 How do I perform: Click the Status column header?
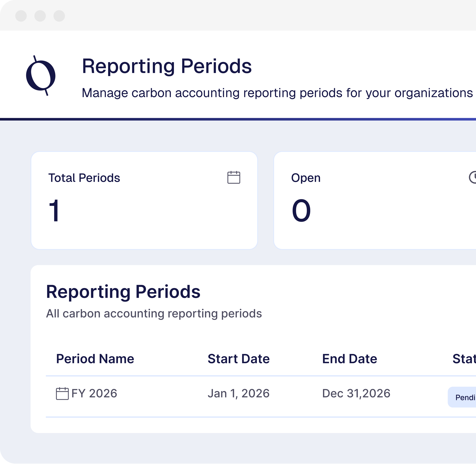(x=464, y=359)
